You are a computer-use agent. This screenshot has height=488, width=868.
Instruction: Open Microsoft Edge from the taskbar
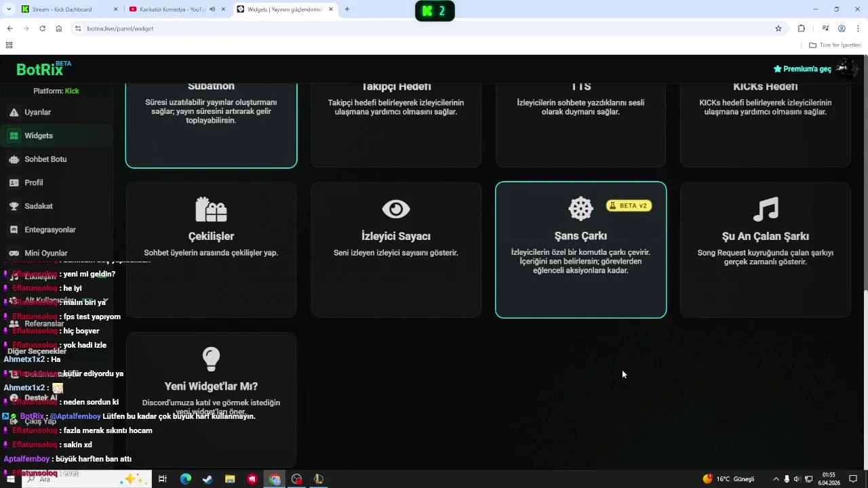point(186,479)
